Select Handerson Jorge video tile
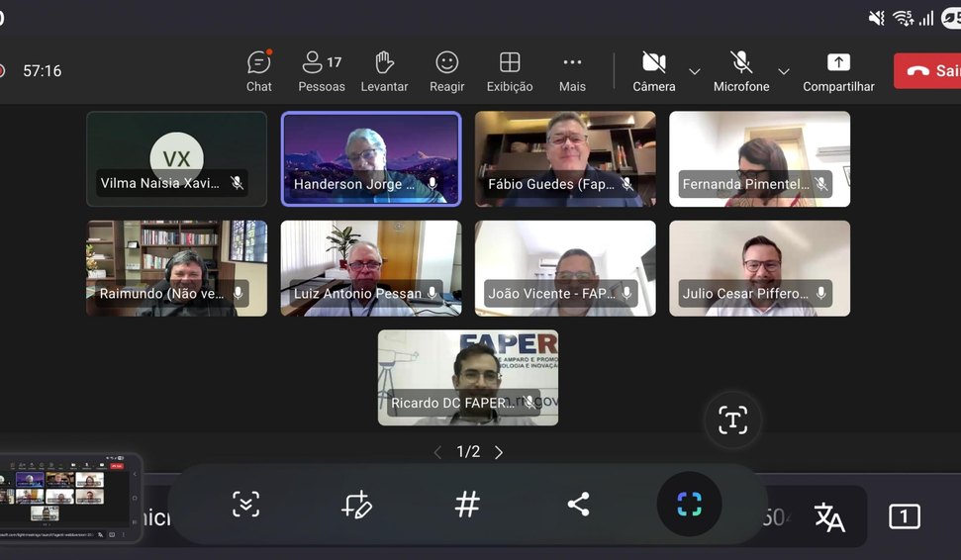This screenshot has width=961, height=560. [371, 158]
